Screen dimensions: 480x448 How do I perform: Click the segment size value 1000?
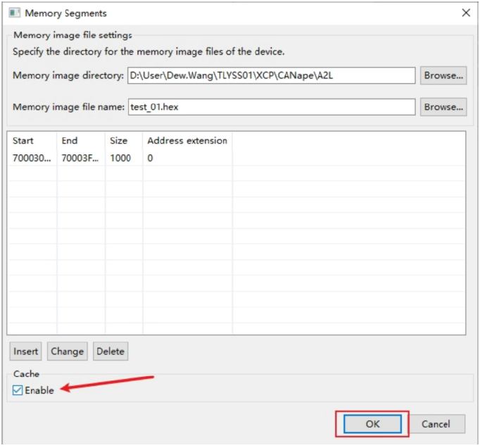(120, 158)
